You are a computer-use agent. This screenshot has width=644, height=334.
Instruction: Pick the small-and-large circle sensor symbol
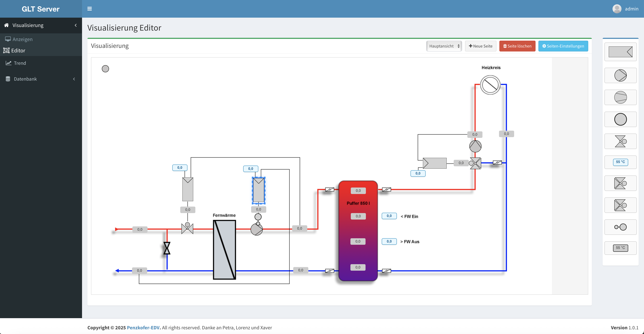point(620,227)
